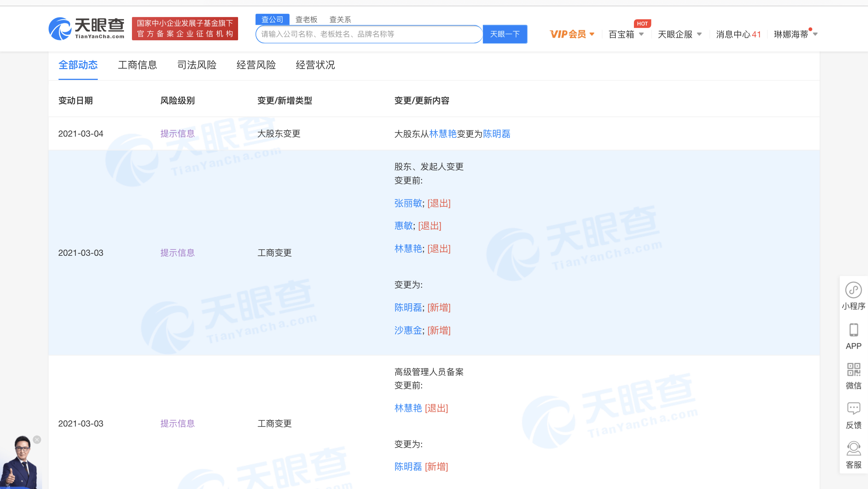Viewport: 868px width, 489px height.
Task: Switch to the 司法风险 tab
Action: [197, 65]
